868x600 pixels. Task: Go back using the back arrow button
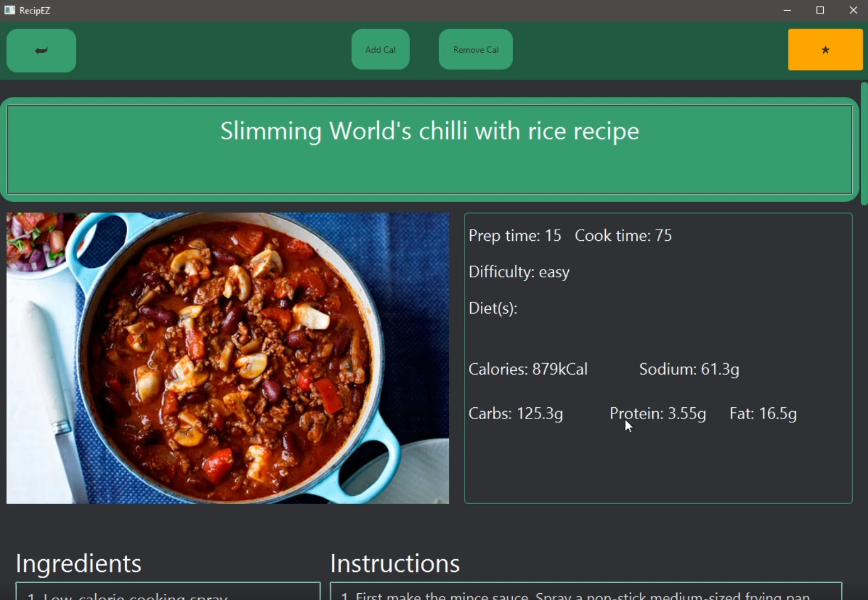[41, 50]
